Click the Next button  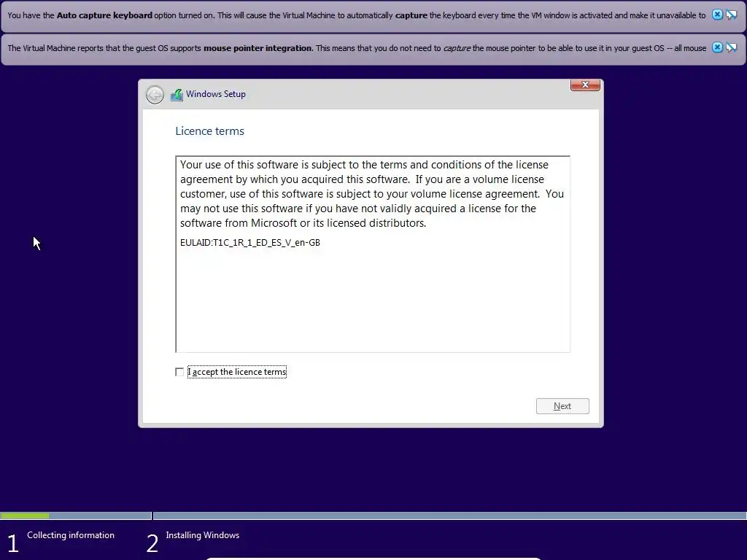(x=562, y=406)
